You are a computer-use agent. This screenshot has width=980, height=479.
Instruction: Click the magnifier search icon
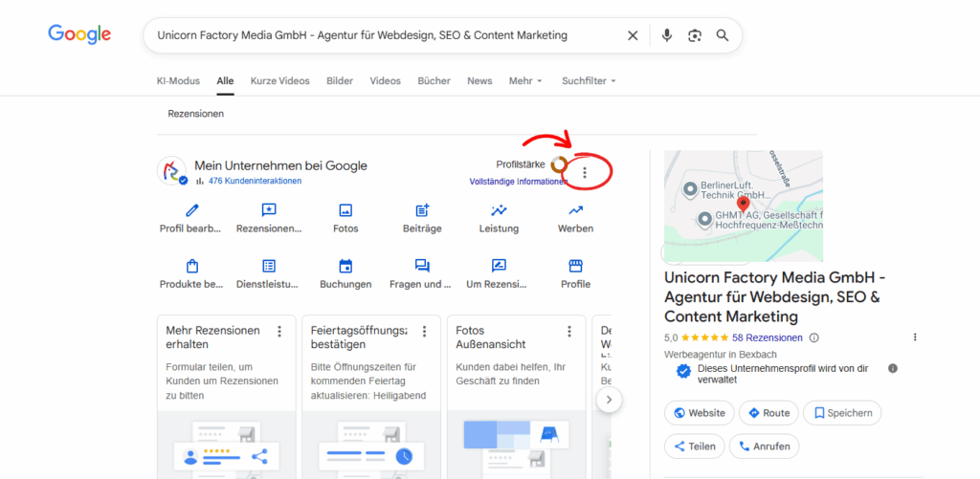coord(723,35)
